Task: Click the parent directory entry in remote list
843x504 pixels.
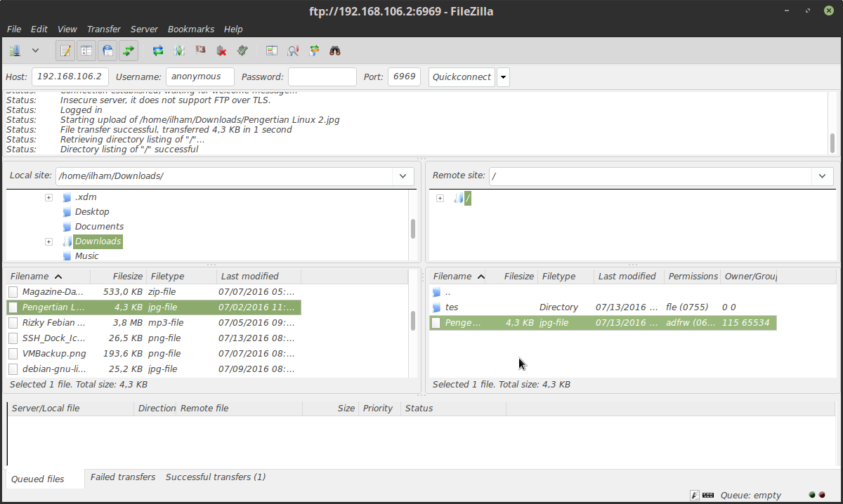Action: (603, 292)
